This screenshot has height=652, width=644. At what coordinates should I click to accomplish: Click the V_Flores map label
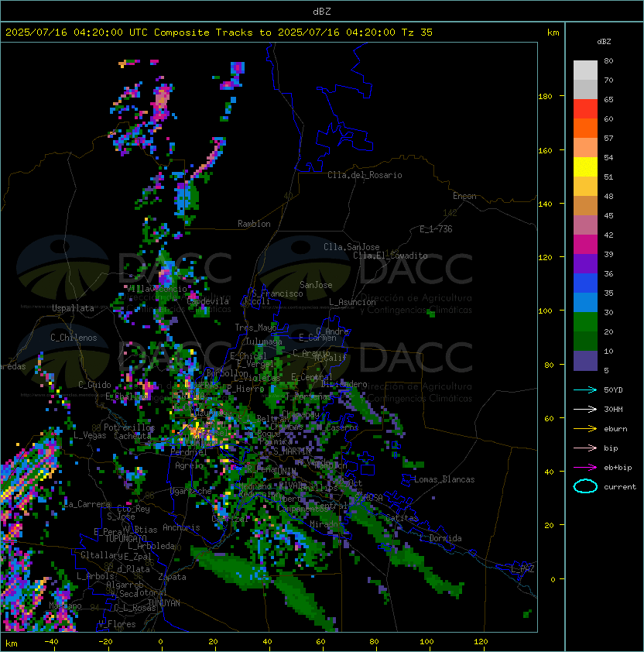click(117, 624)
